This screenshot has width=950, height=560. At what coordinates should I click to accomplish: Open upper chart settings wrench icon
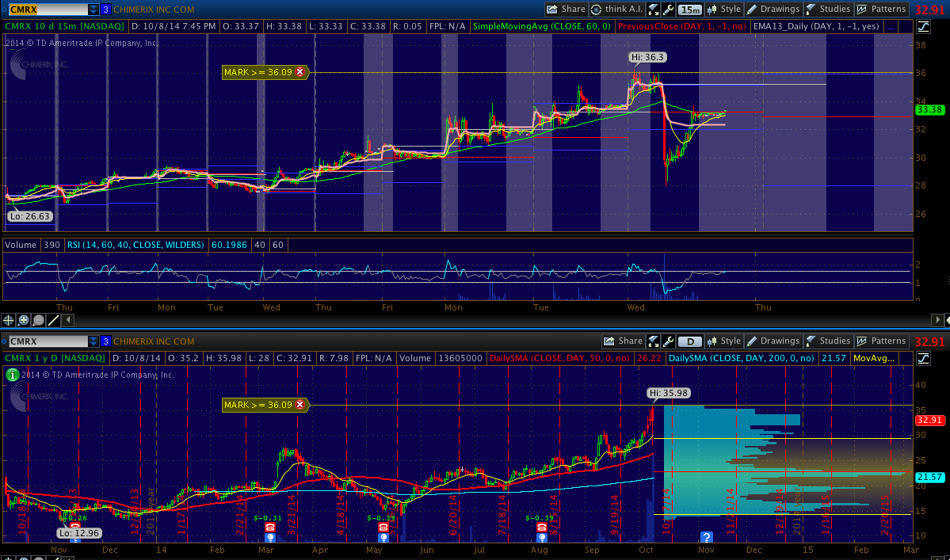tap(670, 10)
